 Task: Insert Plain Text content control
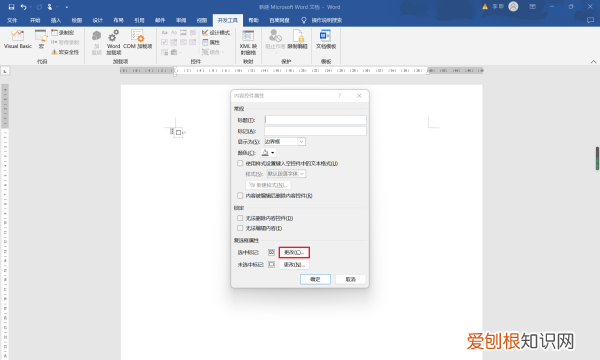point(174,33)
